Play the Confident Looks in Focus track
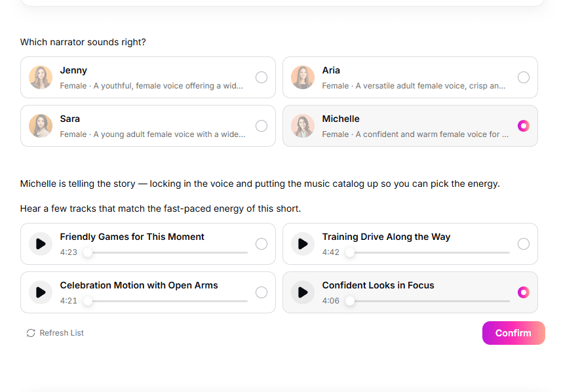Image resolution: width=561 pixels, height=392 pixels. [x=303, y=292]
